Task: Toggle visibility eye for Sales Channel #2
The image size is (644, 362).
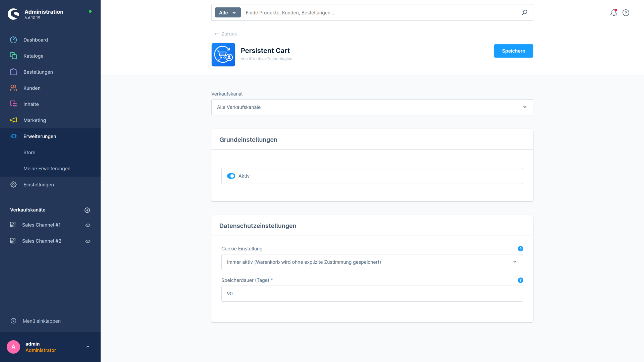Action: coord(88,241)
